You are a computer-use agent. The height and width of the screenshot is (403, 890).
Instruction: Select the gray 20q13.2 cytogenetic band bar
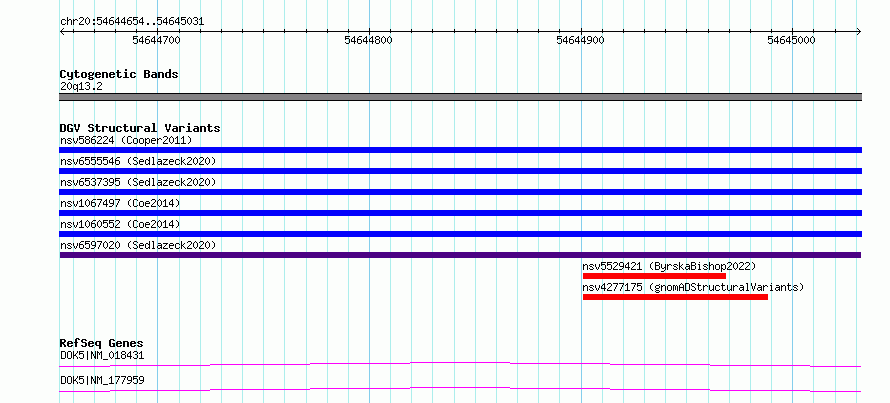click(x=460, y=97)
